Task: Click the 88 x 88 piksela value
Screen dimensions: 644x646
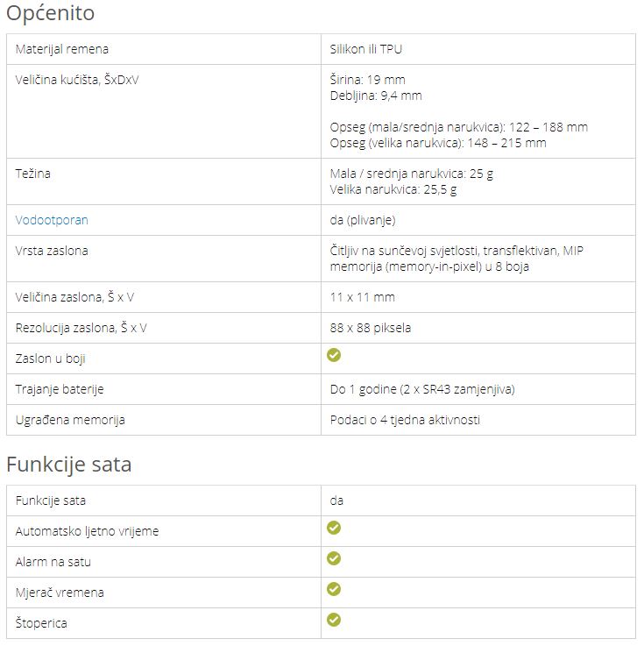Action: [x=371, y=328]
